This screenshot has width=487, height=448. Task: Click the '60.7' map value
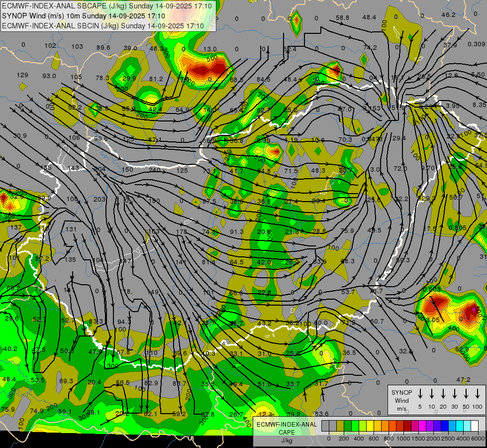point(377,321)
